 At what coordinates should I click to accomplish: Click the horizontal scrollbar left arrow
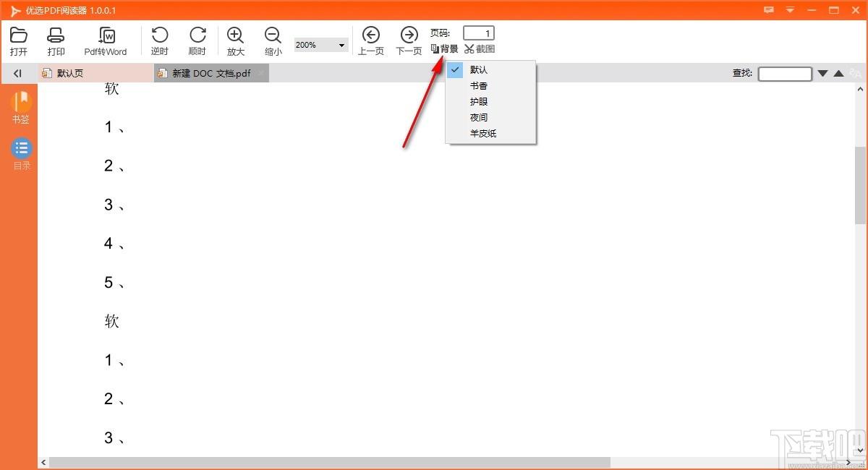tap(43, 462)
